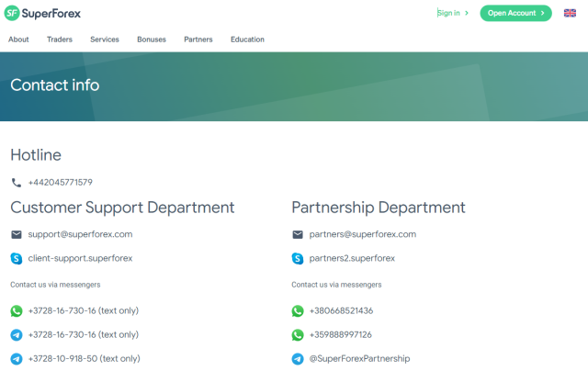This screenshot has height=371, width=588.
Task: Click the @SuperForexPartnership Telegram handle
Action: tap(359, 359)
